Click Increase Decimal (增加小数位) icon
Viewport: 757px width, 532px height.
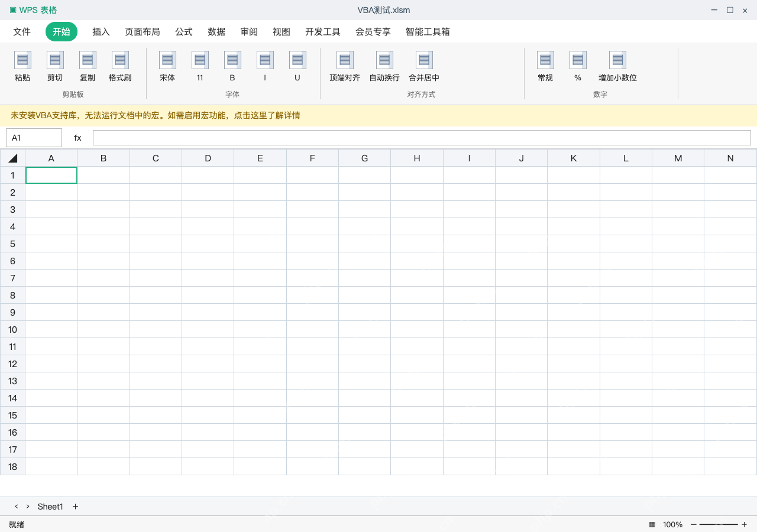click(x=617, y=60)
